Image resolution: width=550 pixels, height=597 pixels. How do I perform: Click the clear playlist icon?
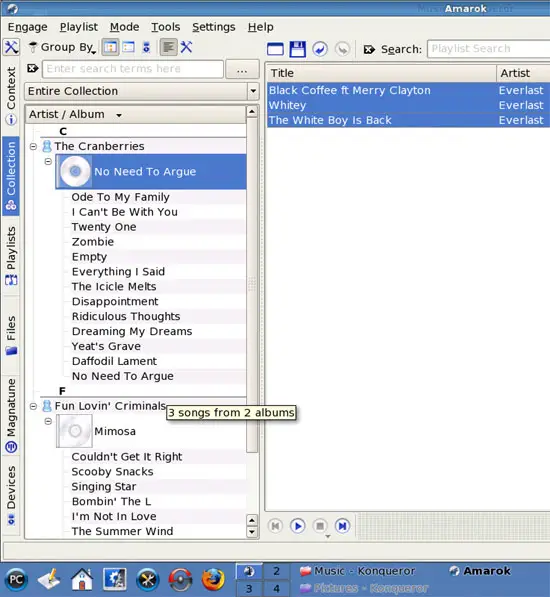[x=275, y=49]
